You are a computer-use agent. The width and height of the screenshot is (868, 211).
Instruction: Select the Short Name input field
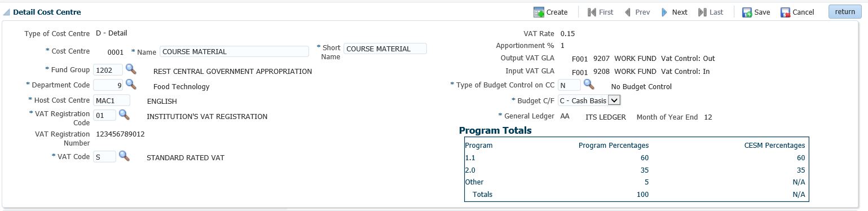click(385, 49)
